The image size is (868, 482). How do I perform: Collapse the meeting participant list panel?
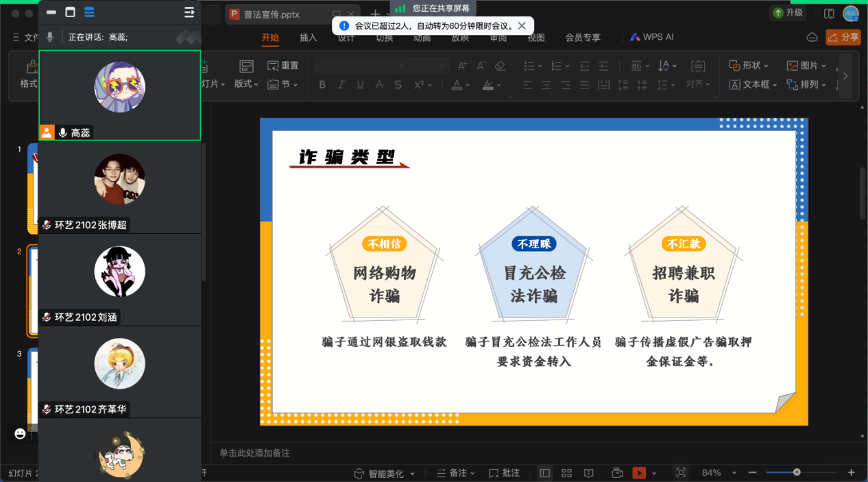point(189,12)
